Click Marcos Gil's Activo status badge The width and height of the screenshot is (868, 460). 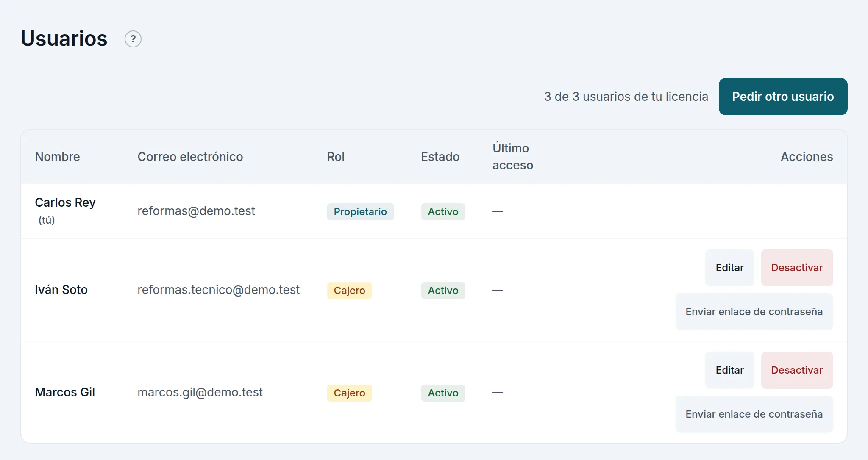[443, 393]
